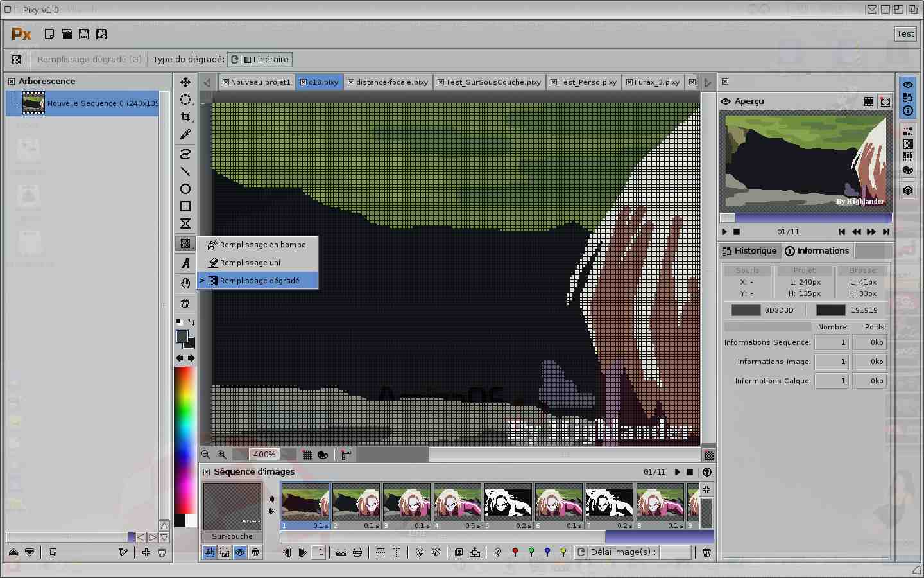
Task: Select the text tool
Action: (185, 263)
